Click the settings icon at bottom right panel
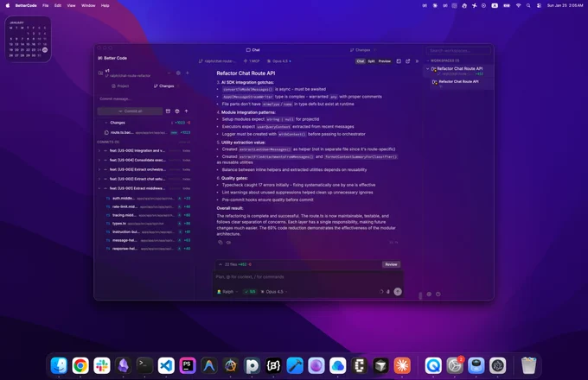Viewport: 588px width, 380px height. pos(429,294)
